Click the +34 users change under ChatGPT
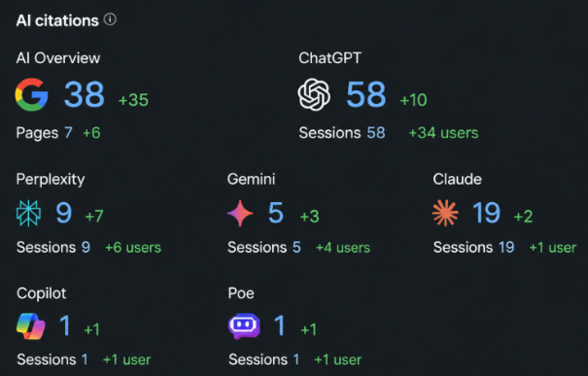 tap(443, 133)
